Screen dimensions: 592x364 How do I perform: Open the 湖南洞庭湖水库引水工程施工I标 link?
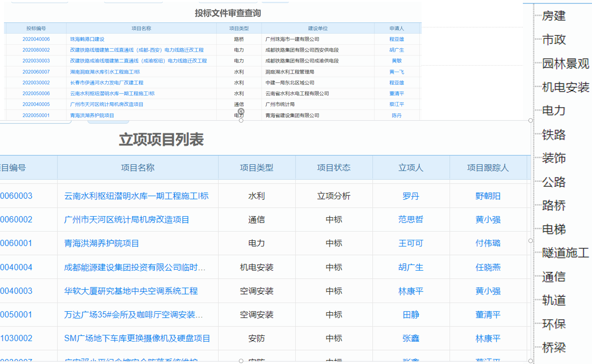coord(105,72)
